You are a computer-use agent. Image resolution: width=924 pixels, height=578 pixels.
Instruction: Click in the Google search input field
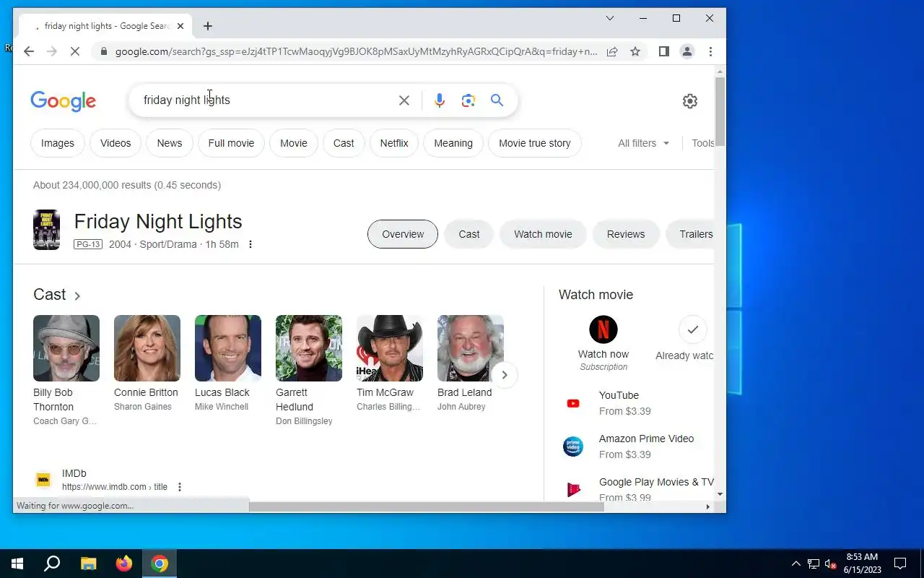click(x=267, y=100)
